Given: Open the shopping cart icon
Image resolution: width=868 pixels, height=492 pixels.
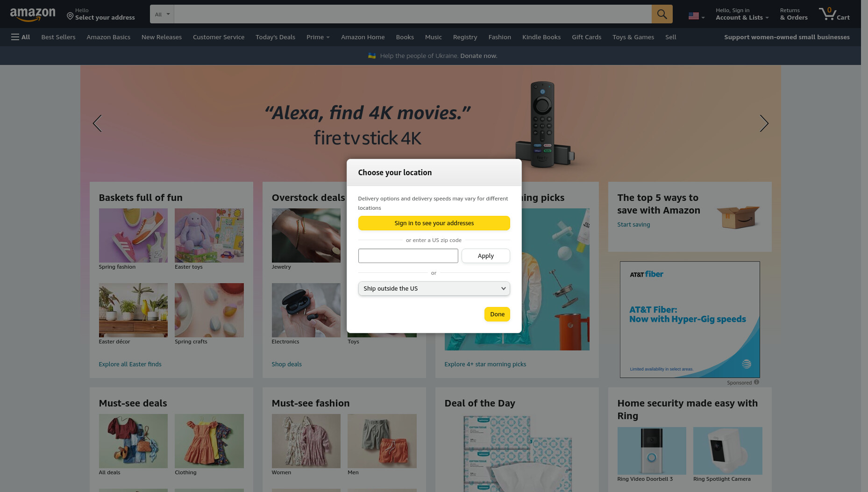Looking at the screenshot, I should click(x=834, y=14).
